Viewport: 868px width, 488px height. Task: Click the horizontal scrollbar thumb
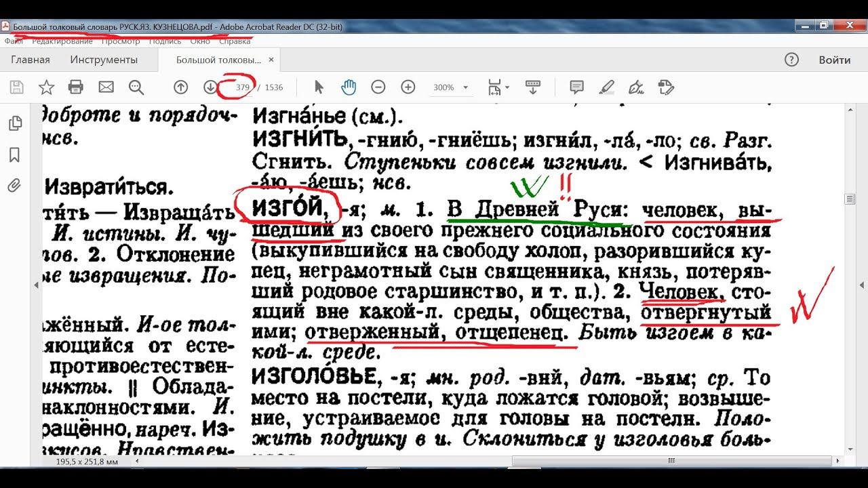click(x=672, y=460)
